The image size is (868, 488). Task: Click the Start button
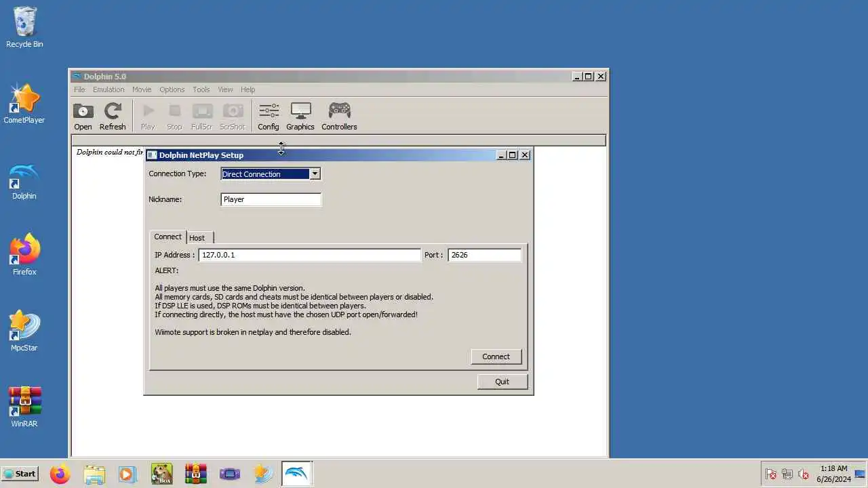[x=20, y=474]
